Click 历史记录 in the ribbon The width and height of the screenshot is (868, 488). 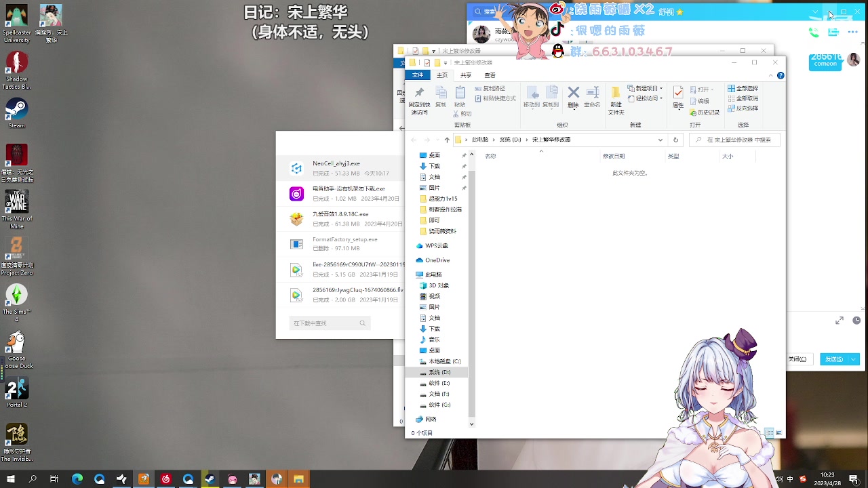click(x=705, y=113)
